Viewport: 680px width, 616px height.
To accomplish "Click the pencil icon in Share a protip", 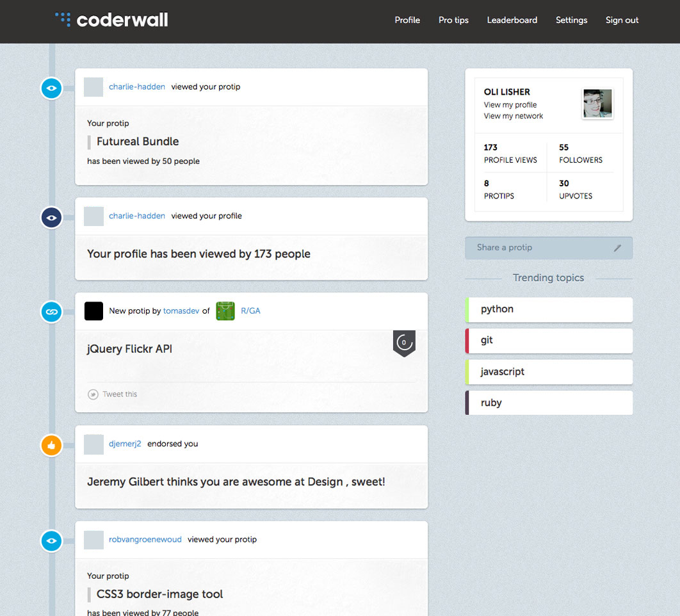I will 617,248.
